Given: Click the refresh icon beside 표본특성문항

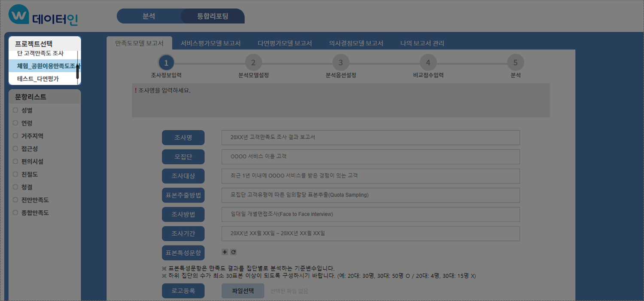Looking at the screenshot, I should click(234, 252).
